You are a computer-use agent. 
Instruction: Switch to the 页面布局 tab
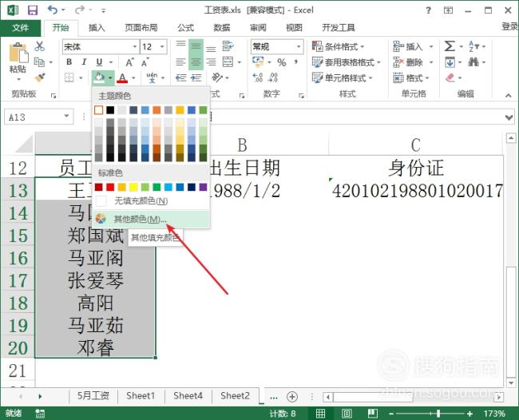point(141,28)
